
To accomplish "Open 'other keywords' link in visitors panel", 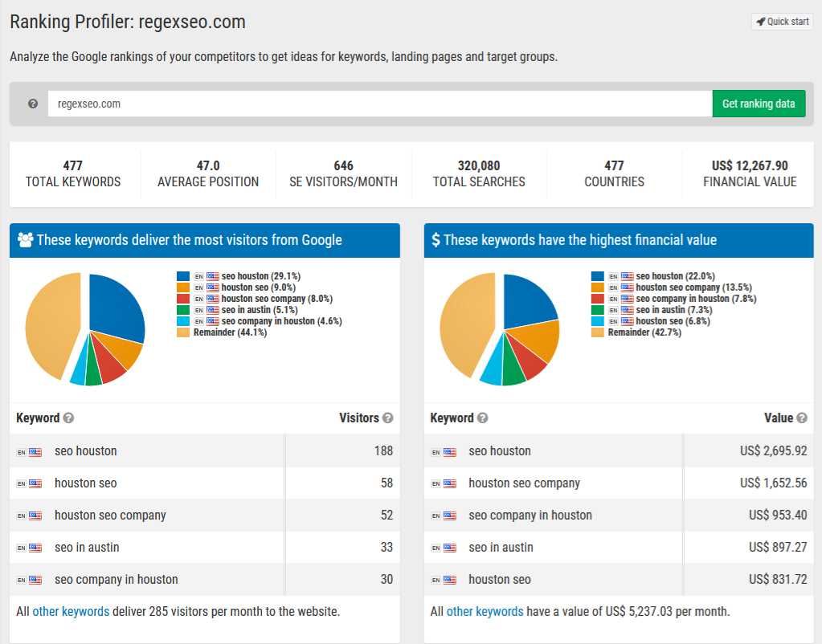I will pos(71,612).
